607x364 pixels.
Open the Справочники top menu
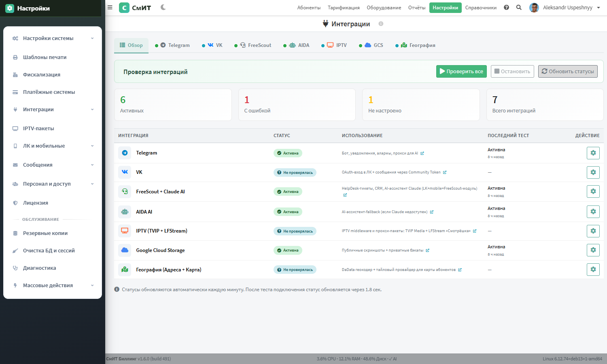click(x=481, y=8)
